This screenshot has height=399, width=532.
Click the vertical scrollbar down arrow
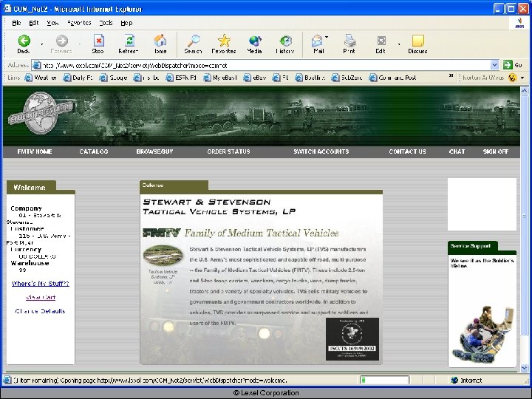tap(524, 368)
